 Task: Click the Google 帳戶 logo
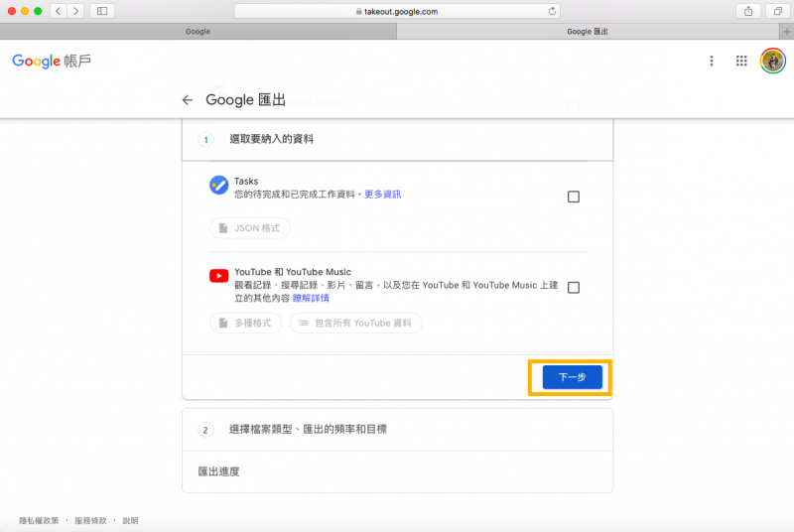tap(52, 62)
